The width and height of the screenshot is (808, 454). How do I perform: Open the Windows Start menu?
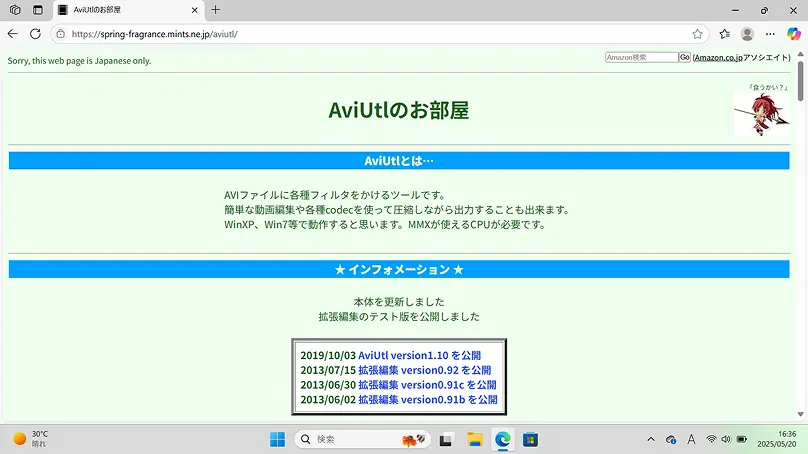(277, 440)
